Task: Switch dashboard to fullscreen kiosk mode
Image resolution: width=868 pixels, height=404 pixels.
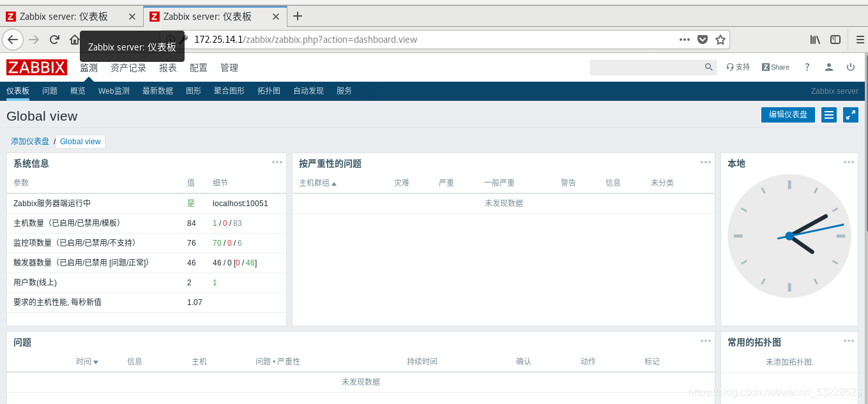Action: (x=851, y=115)
